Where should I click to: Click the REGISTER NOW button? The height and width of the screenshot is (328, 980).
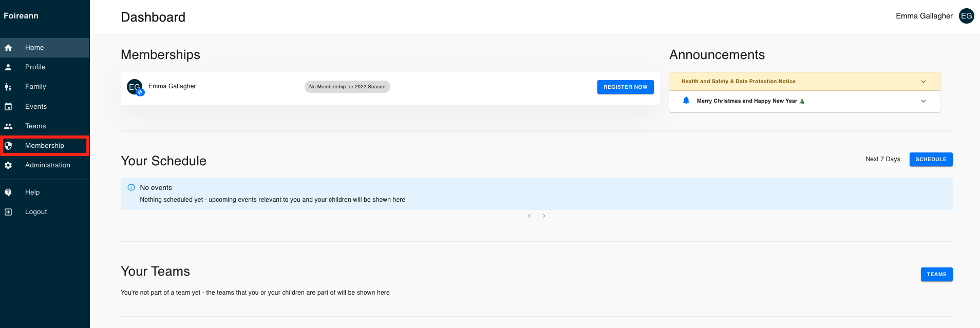pyautogui.click(x=625, y=87)
